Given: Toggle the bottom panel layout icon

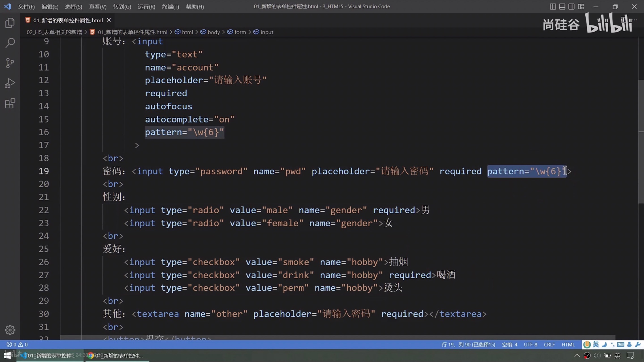Looking at the screenshot, I should 562,6.
